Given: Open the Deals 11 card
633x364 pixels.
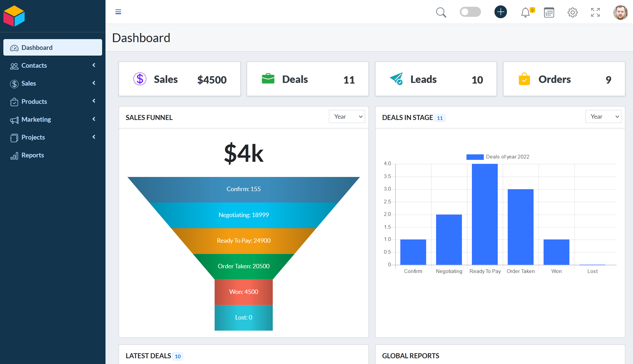Looking at the screenshot, I should coord(308,79).
